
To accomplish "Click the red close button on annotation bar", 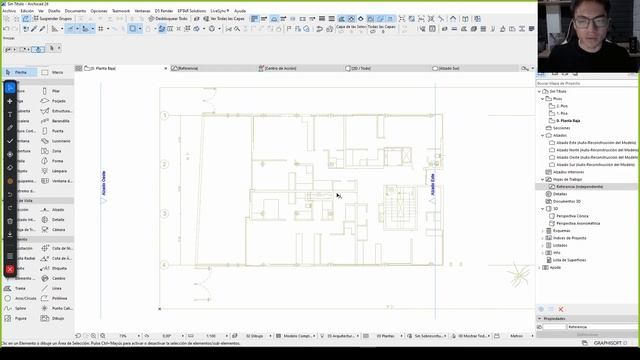I will coord(10,269).
